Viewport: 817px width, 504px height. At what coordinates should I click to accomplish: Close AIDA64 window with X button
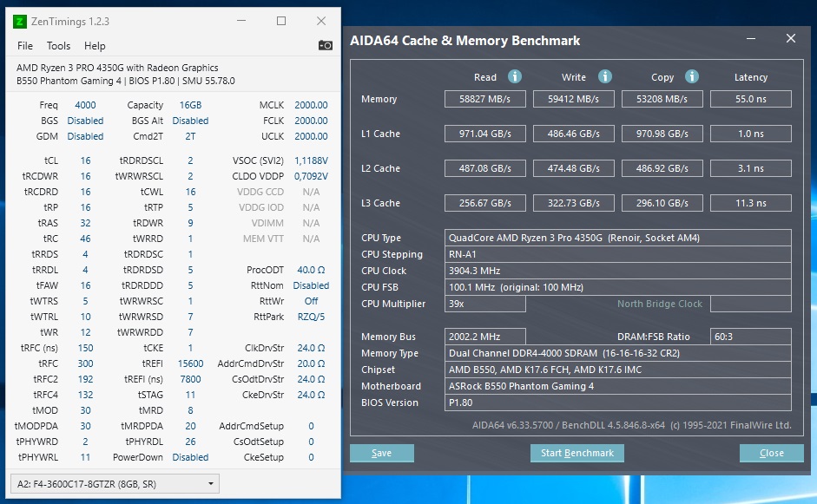point(791,38)
